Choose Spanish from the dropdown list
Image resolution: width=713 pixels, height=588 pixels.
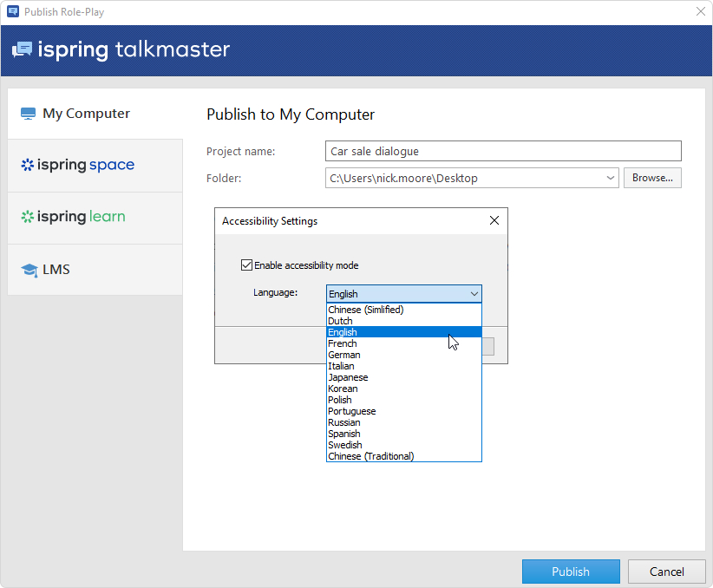tap(343, 434)
